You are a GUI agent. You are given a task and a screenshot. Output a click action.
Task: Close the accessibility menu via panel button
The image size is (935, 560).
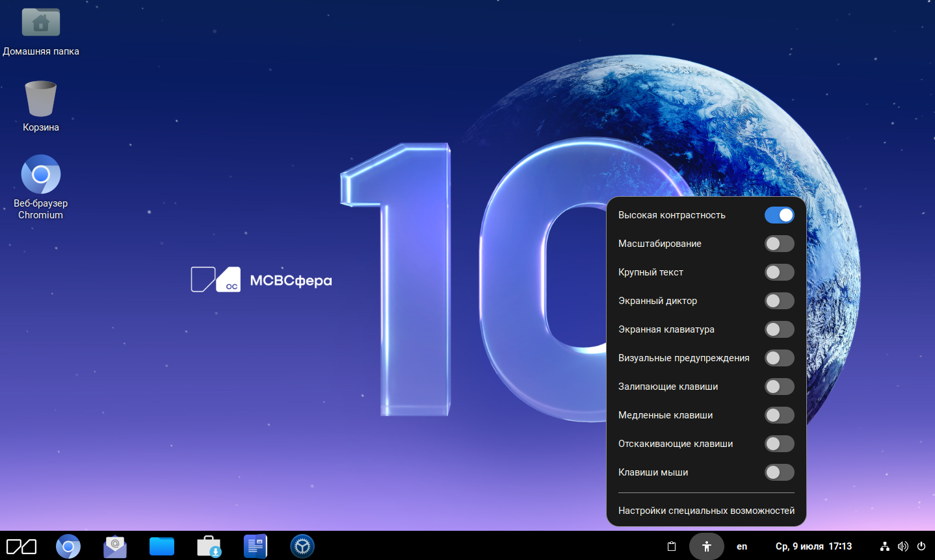tap(706, 546)
